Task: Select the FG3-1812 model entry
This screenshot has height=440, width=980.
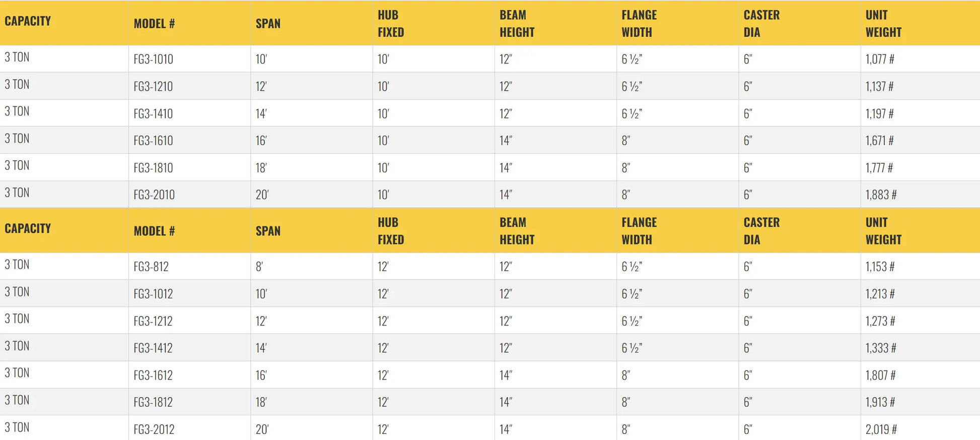Action: 153,403
